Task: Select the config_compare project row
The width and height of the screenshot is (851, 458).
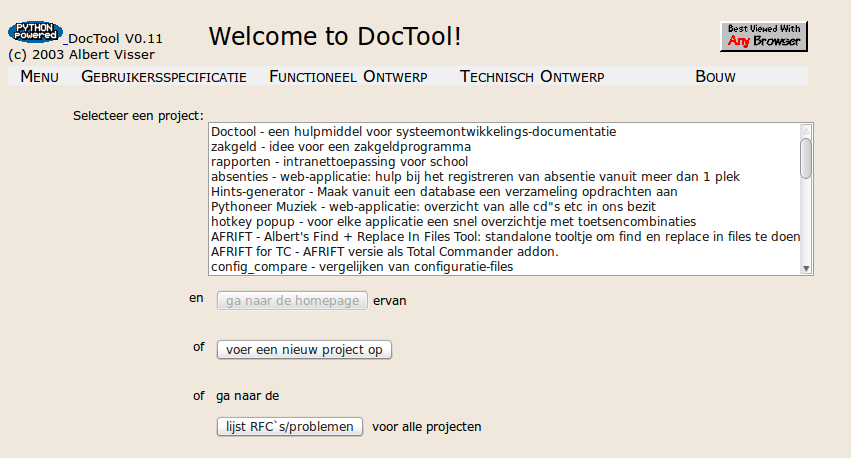Action: click(505, 267)
